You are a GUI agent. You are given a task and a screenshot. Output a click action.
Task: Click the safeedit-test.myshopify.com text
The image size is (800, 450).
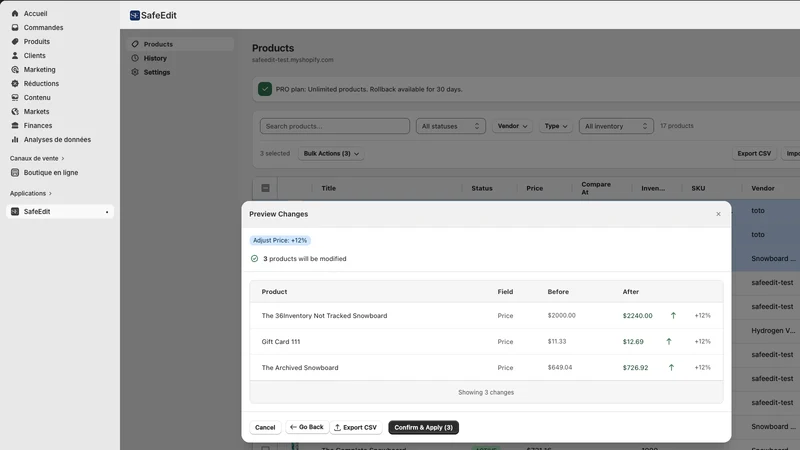click(293, 60)
